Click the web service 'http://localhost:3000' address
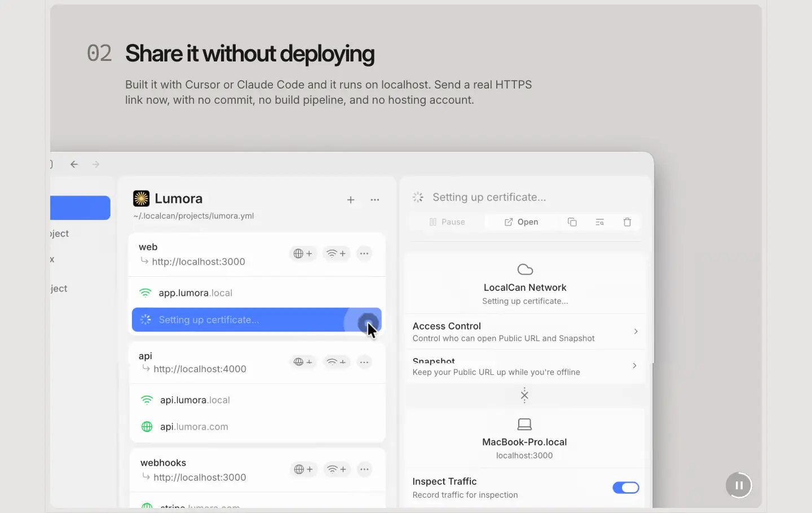Screen dimensions: 812x513 pos(198,262)
